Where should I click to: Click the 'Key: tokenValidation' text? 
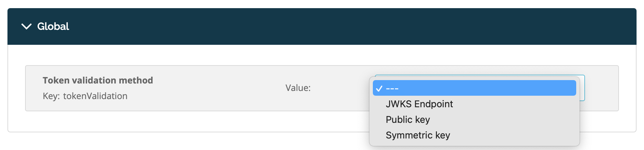[x=85, y=96]
